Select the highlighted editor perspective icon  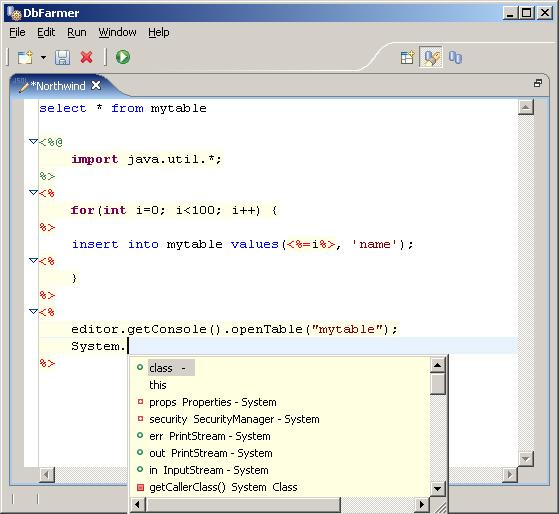pyautogui.click(x=431, y=57)
